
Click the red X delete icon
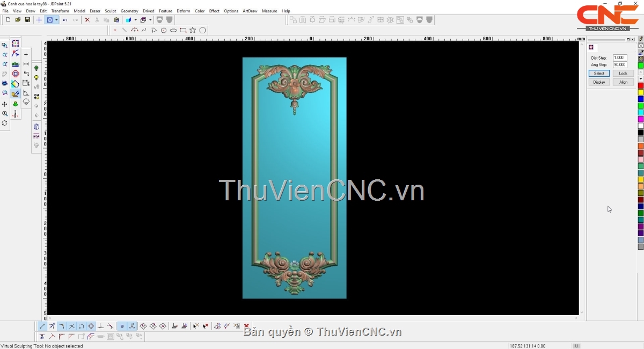click(x=87, y=20)
